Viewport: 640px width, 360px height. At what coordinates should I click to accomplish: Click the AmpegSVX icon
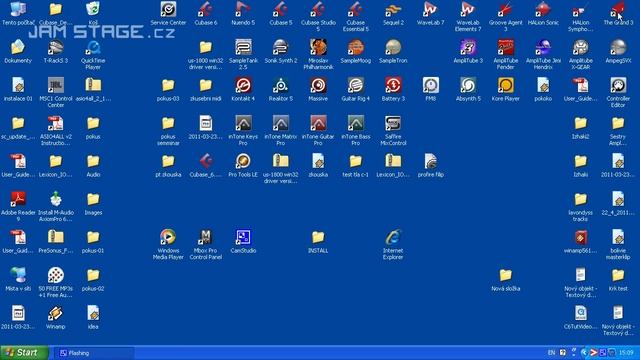click(618, 47)
